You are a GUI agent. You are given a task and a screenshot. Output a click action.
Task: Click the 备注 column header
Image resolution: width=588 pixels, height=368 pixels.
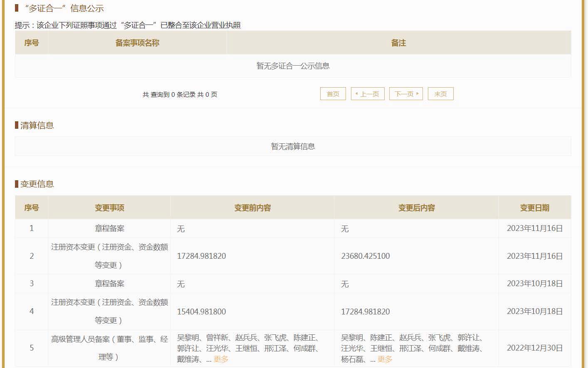(398, 43)
